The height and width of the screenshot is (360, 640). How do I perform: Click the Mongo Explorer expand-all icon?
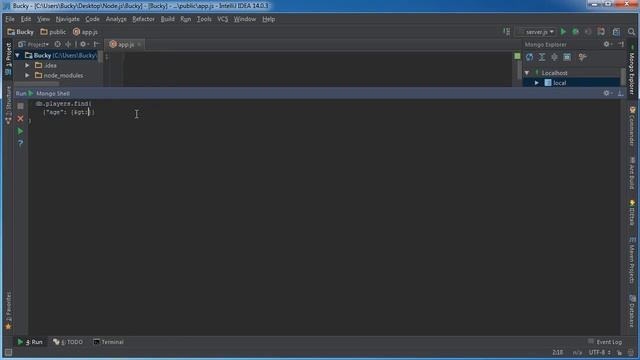pos(542,57)
